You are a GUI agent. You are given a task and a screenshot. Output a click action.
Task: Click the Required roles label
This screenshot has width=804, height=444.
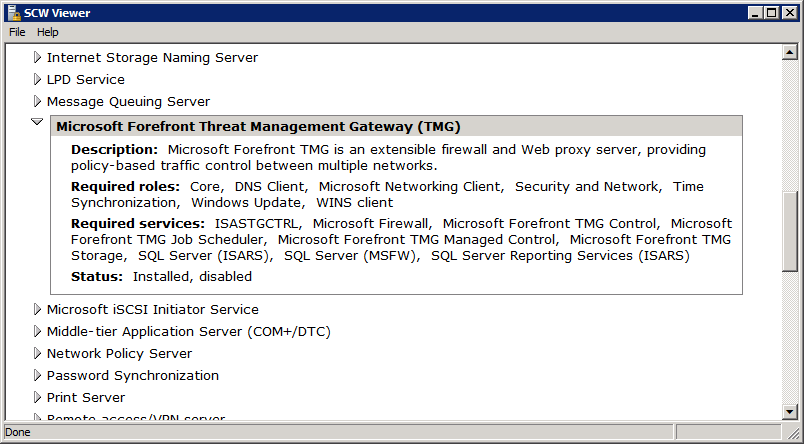(126, 187)
